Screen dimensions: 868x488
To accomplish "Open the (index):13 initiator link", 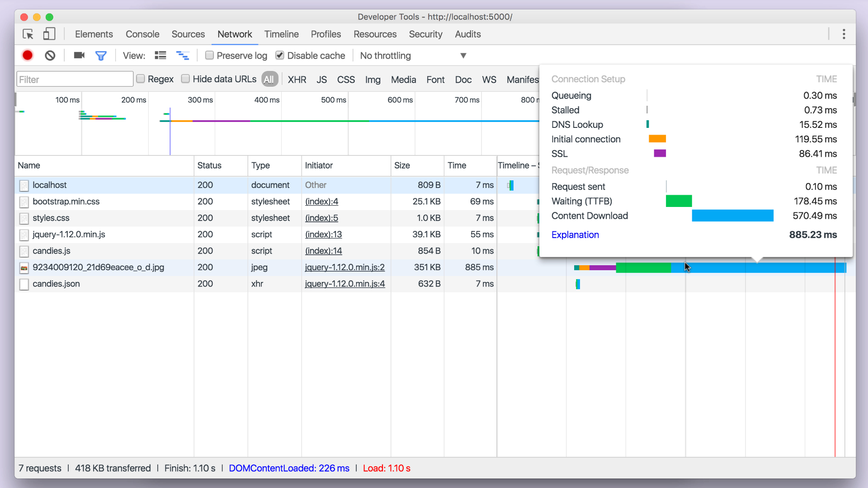I will click(323, 235).
